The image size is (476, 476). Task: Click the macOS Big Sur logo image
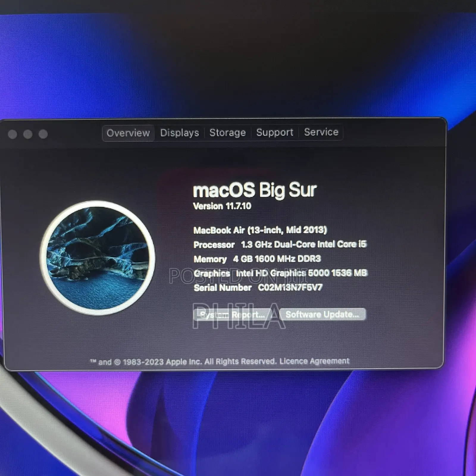(98, 258)
